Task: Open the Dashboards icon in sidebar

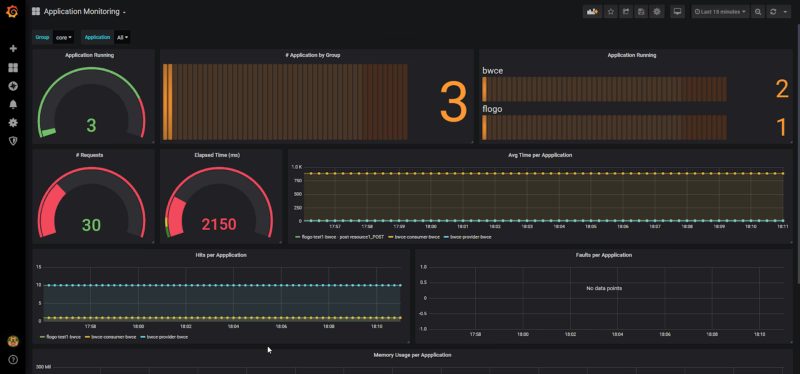Action: click(13, 68)
